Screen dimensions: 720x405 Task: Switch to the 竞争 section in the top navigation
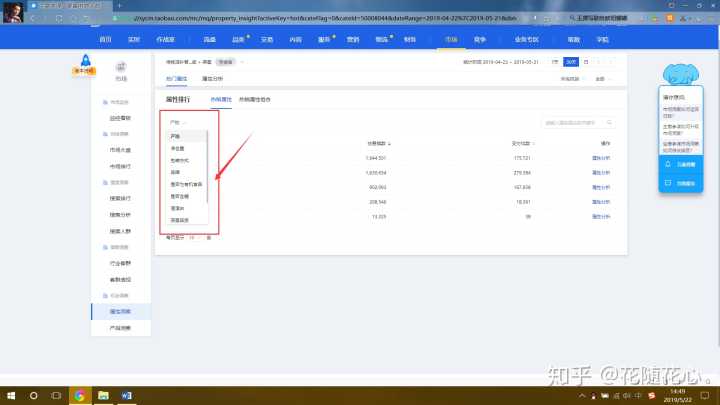(479, 39)
